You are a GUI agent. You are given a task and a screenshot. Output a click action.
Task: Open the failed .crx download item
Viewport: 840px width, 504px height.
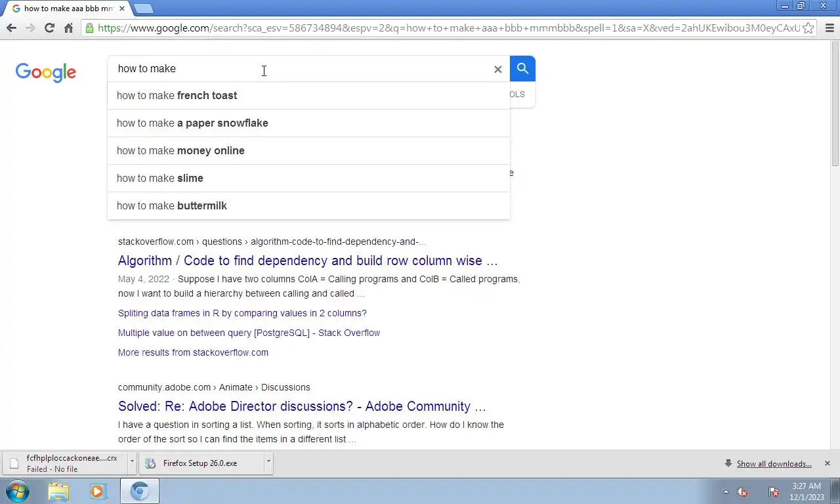(64, 463)
